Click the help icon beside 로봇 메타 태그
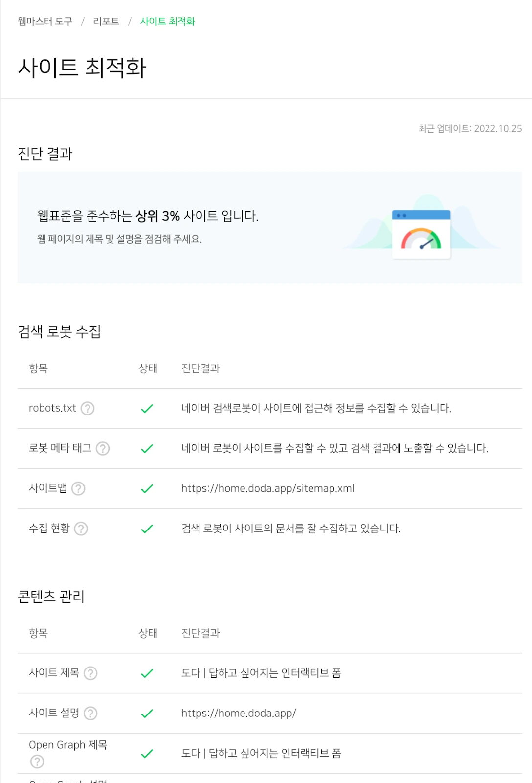Viewport: 532px width, 783px height. click(x=103, y=448)
